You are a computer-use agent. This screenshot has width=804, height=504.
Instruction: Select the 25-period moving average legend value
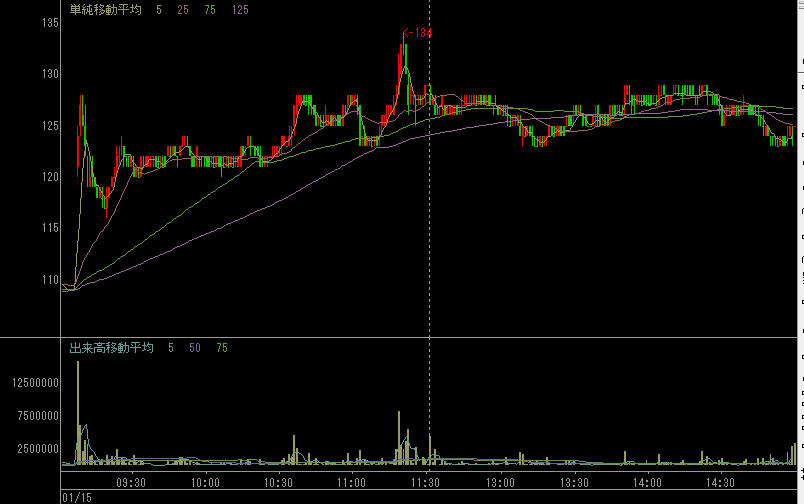coord(184,10)
